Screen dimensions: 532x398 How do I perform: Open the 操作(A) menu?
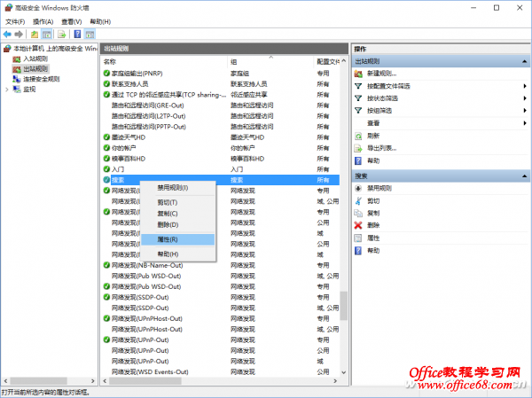pos(43,21)
